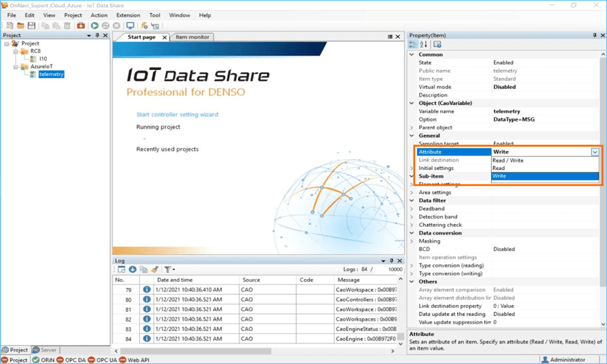This screenshot has height=364, width=607.
Task: Click the categorized view icon in Property panel
Action: pos(413,45)
